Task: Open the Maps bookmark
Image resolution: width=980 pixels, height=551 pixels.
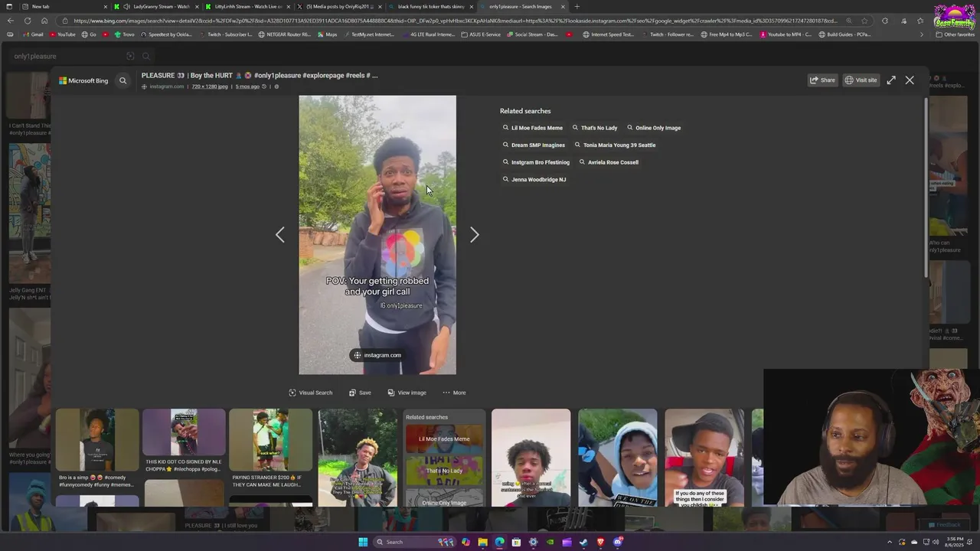Action: 327,34
